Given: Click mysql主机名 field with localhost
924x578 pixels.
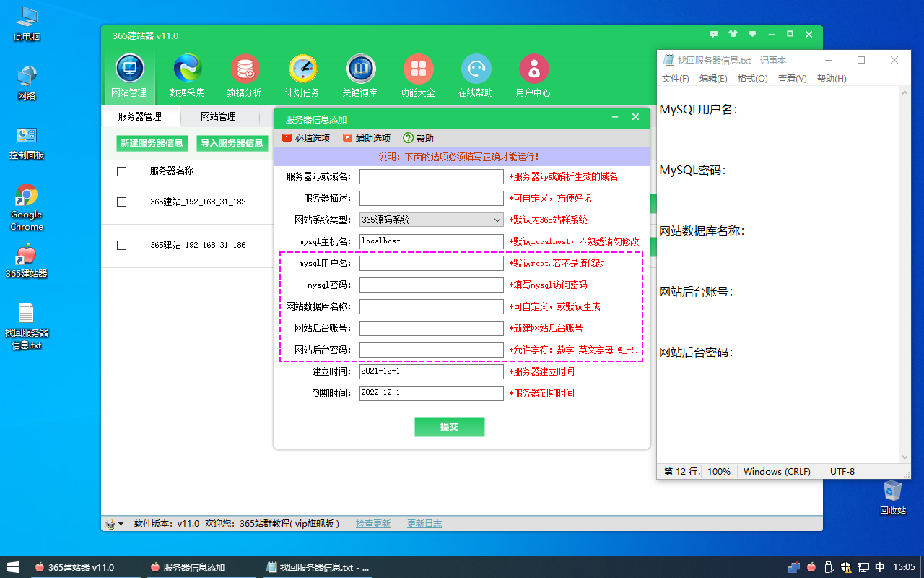Looking at the screenshot, I should (431, 241).
